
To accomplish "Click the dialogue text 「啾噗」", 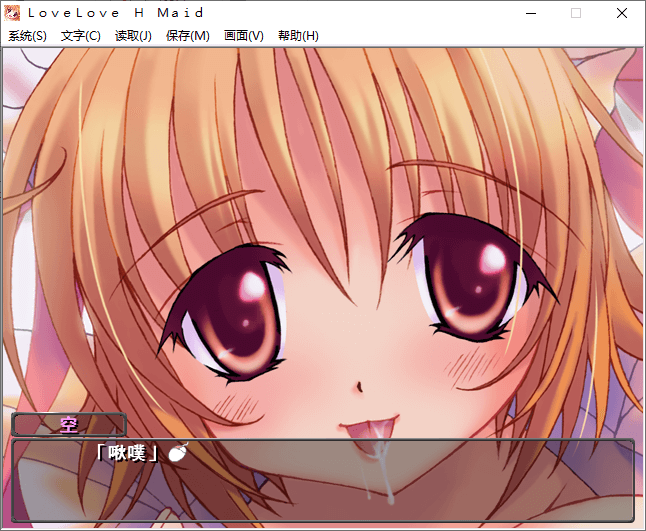I will pyautogui.click(x=127, y=453).
